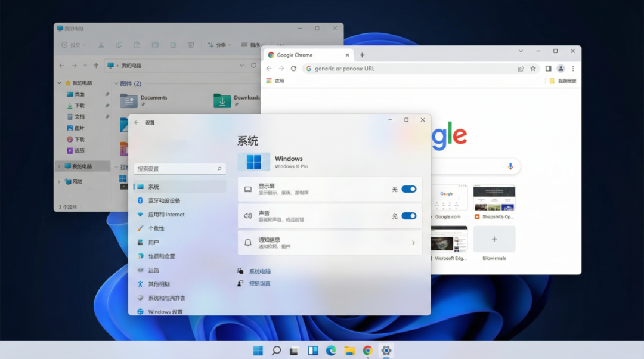Toggle the 显示屏 switch off
Screen dimensions: 644x359
tap(408, 189)
